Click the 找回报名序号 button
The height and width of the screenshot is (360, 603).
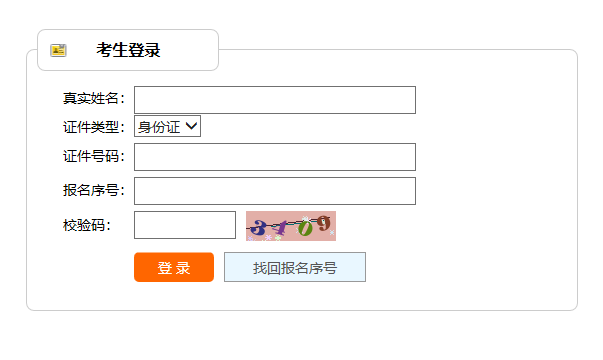[x=295, y=267]
